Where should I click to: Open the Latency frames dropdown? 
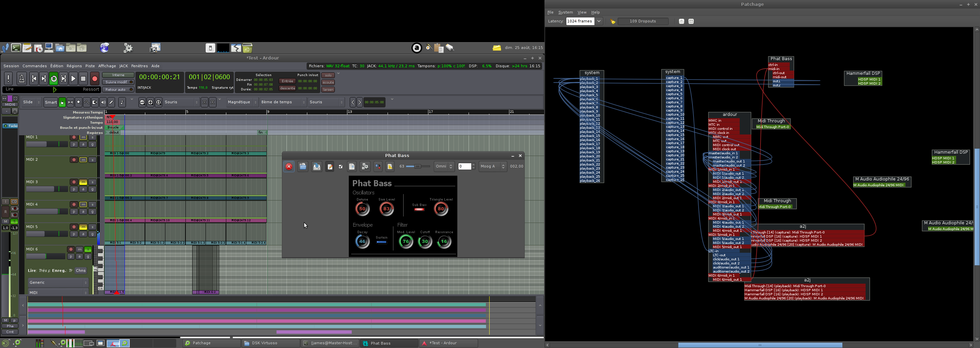599,21
